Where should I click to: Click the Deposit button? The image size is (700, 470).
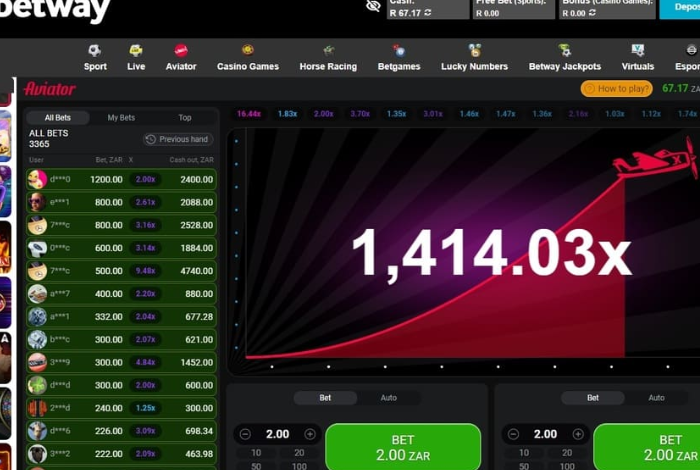click(680, 8)
